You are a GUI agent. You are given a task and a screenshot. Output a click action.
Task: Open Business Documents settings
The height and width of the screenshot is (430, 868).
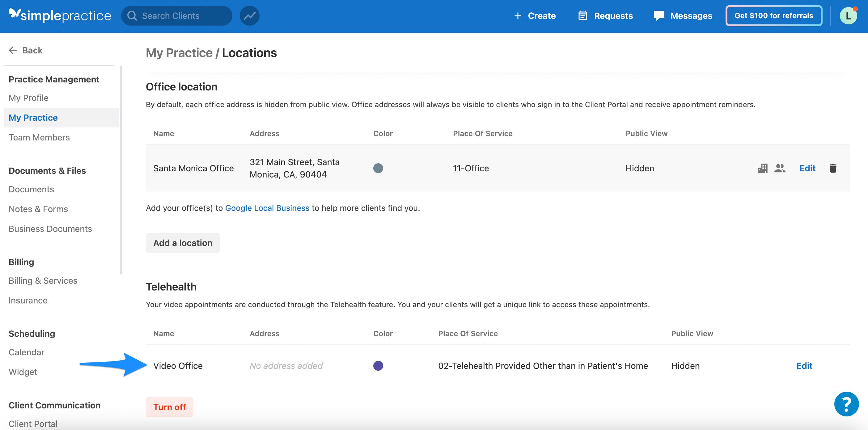pyautogui.click(x=50, y=229)
